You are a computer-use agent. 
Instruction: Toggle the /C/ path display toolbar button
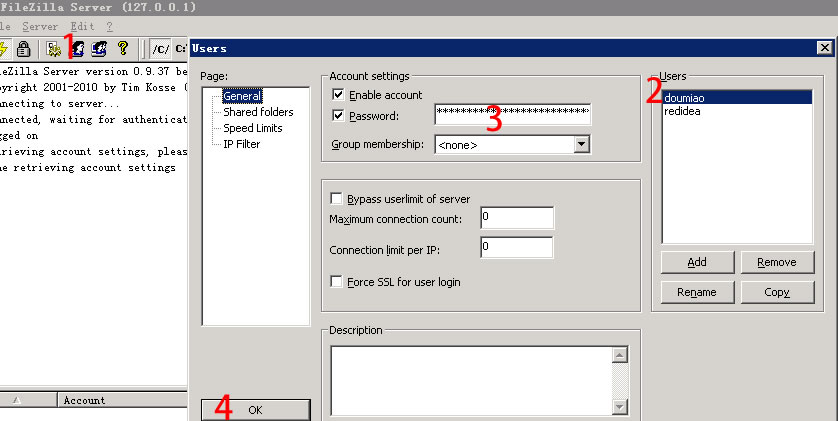tap(160, 49)
